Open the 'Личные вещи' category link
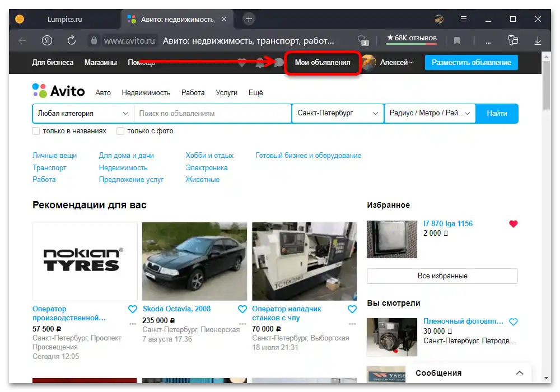Viewport: 560px width, 392px height. 55,156
